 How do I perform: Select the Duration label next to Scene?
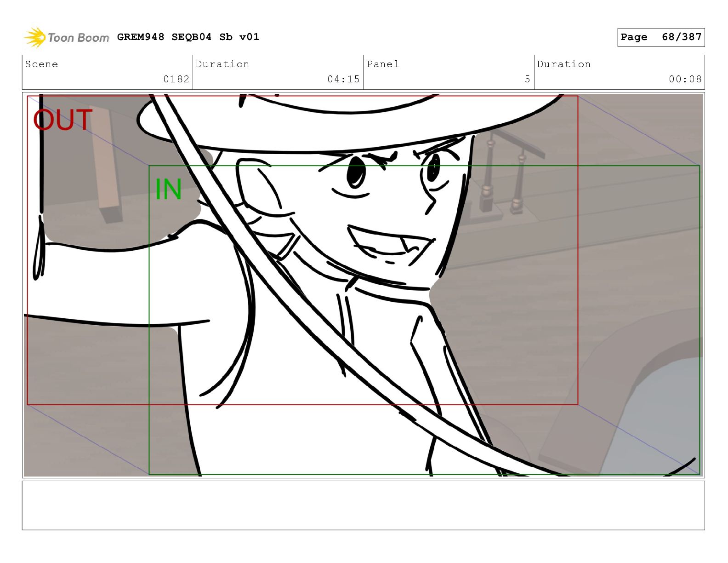222,64
